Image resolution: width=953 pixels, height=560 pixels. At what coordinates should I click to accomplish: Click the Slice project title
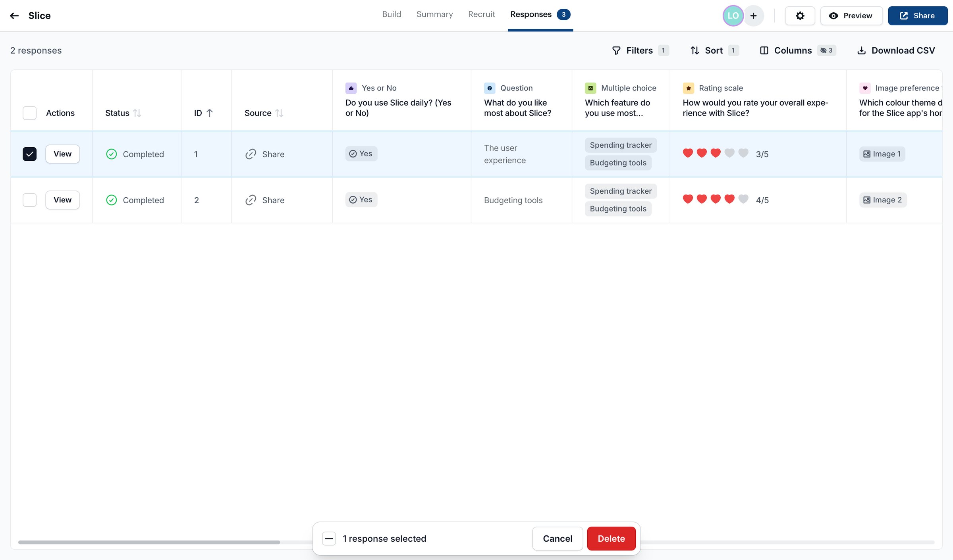pos(39,15)
